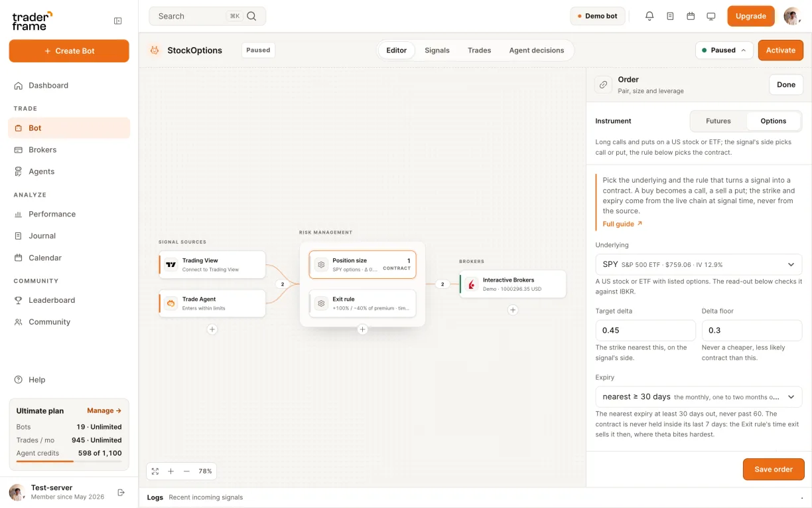Switch to the Editor tab
812x508 pixels.
pos(397,50)
